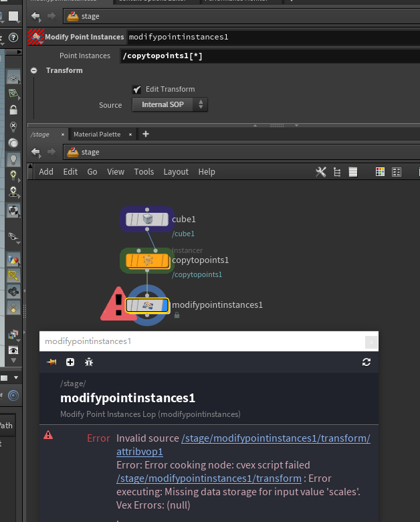The image size is (420, 522).
Task: Click the light bulb with plus sign icon
Action: [x=13, y=175]
